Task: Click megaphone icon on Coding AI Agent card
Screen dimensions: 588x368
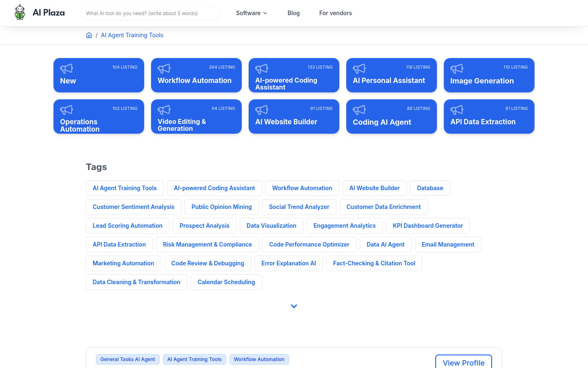Action: click(x=359, y=110)
